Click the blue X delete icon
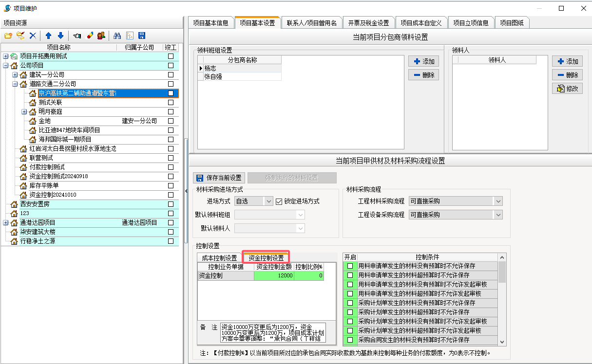Screen dimensions: 592x364 [33, 36]
